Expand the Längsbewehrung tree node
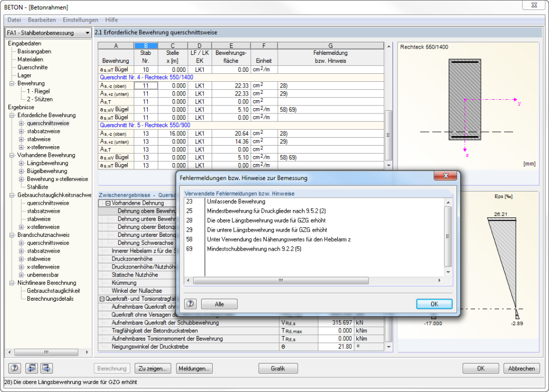This screenshot has width=549, height=392. click(x=21, y=163)
